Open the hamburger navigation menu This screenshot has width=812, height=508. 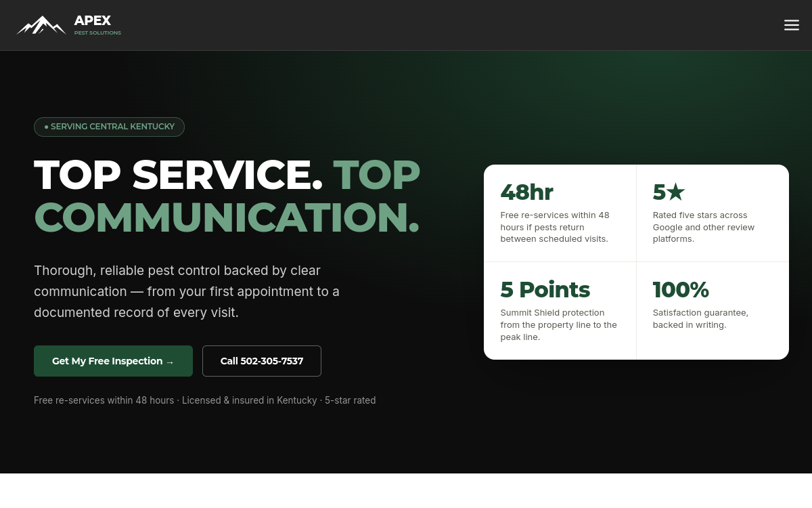tap(792, 25)
